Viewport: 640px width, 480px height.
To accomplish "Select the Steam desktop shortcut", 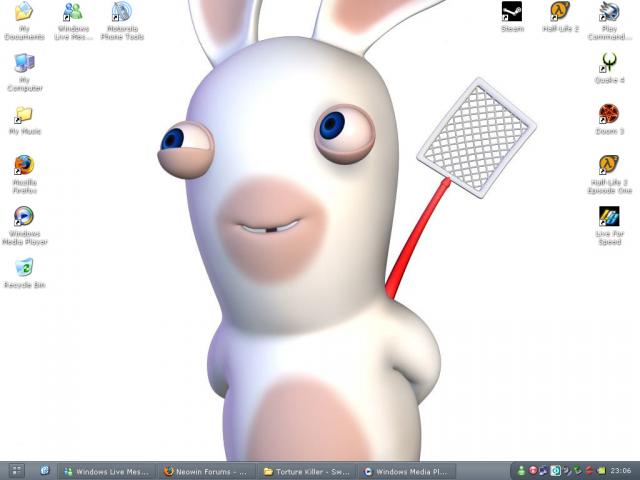I will point(512,17).
